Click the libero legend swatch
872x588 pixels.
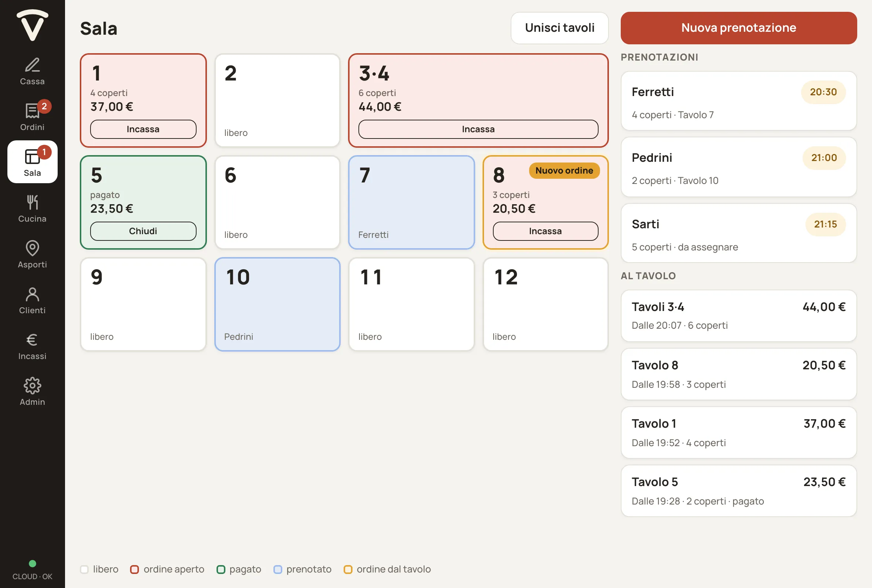[84, 570]
